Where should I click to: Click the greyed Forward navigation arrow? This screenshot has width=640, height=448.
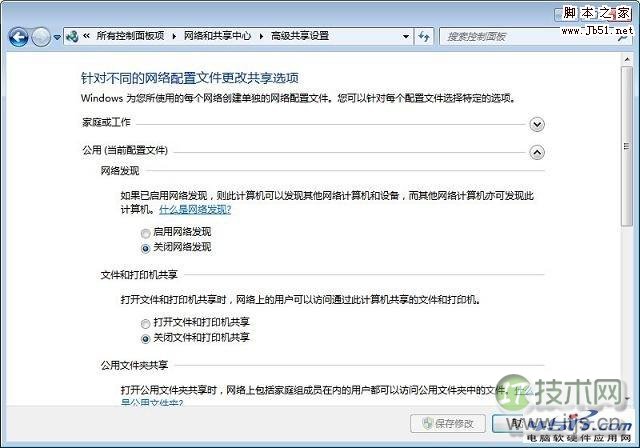click(x=41, y=37)
